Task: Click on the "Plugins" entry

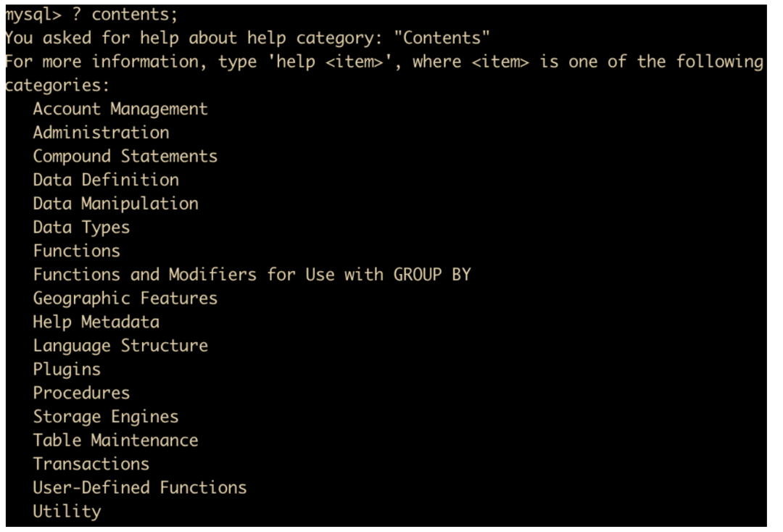Action: point(67,369)
